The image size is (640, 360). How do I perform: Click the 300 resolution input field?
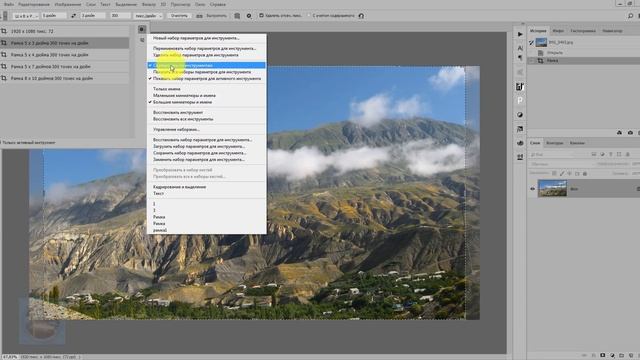(x=120, y=16)
